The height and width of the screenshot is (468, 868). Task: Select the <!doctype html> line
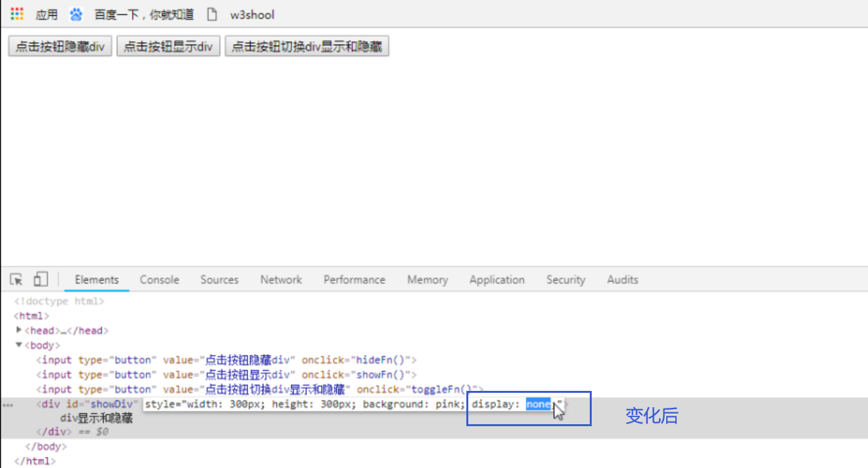(x=59, y=301)
